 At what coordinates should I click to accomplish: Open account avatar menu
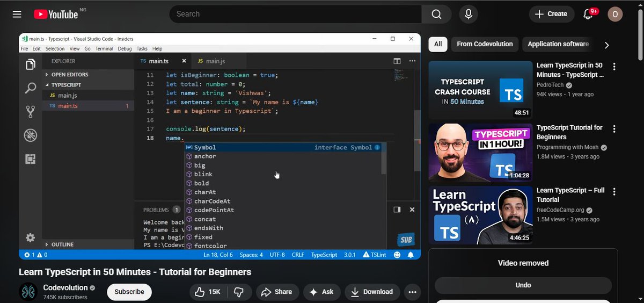tap(615, 14)
